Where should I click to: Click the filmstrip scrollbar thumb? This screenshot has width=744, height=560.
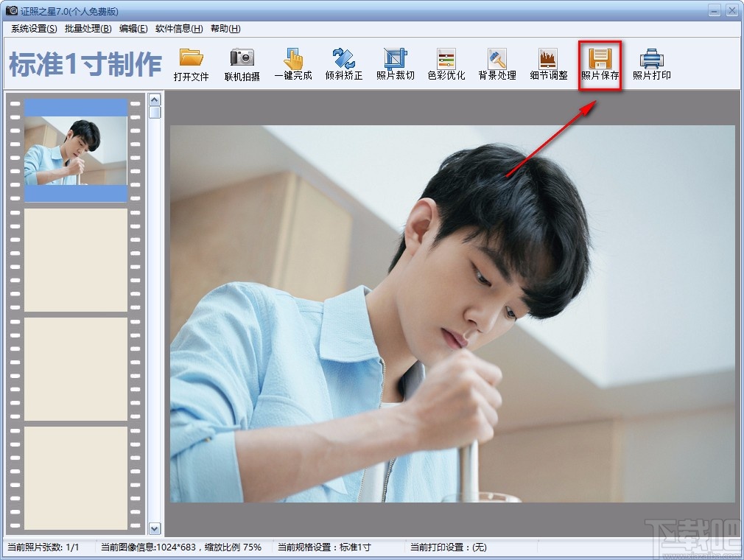click(x=155, y=113)
